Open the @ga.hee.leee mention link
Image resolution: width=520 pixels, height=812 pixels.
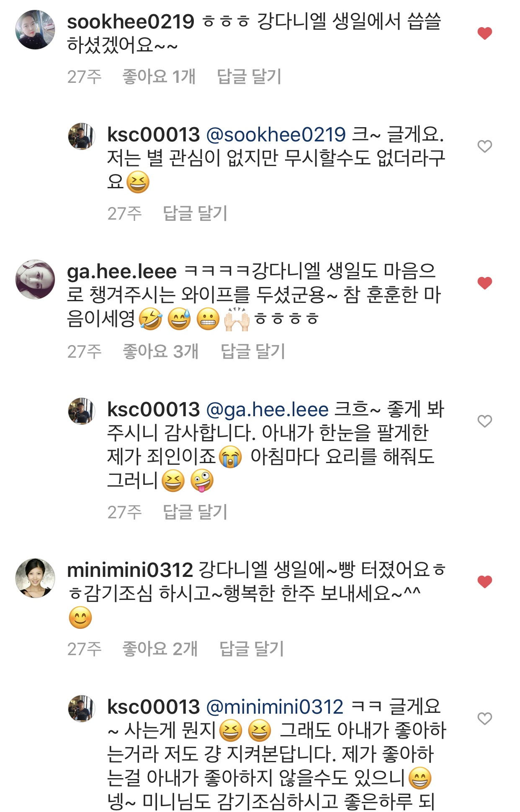(x=268, y=410)
